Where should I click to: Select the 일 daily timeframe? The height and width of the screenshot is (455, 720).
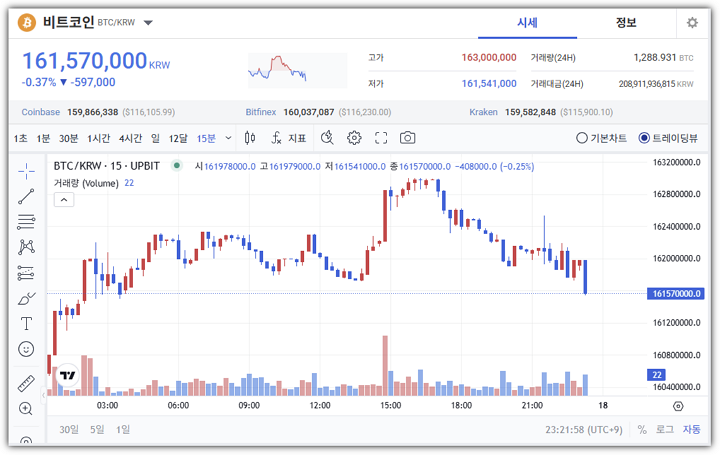point(156,138)
